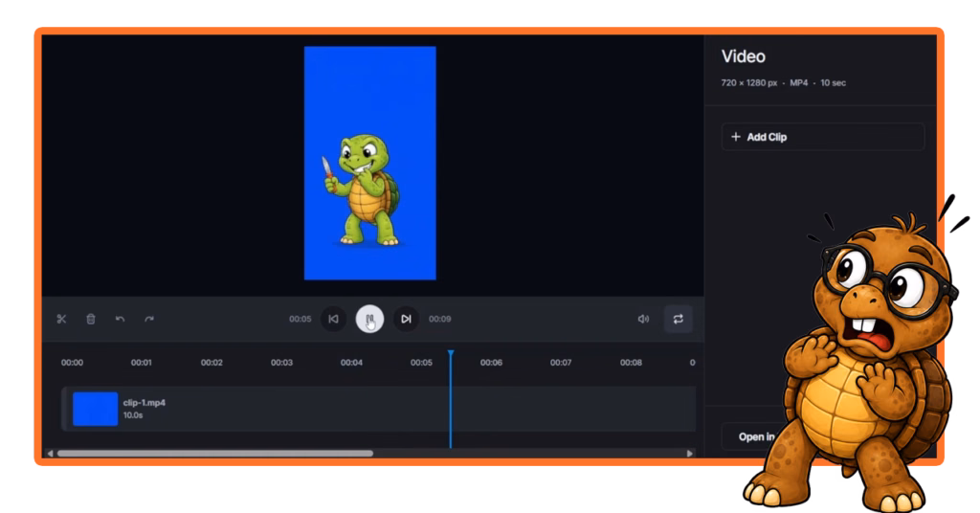Image resolution: width=980 pixels, height=513 pixels.
Task: Jump to 00:02 on the timeline ruler
Action: tap(212, 363)
